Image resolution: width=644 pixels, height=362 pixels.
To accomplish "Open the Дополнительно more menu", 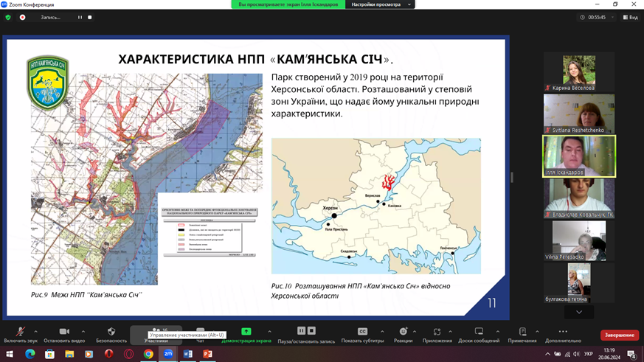I will click(x=563, y=332).
